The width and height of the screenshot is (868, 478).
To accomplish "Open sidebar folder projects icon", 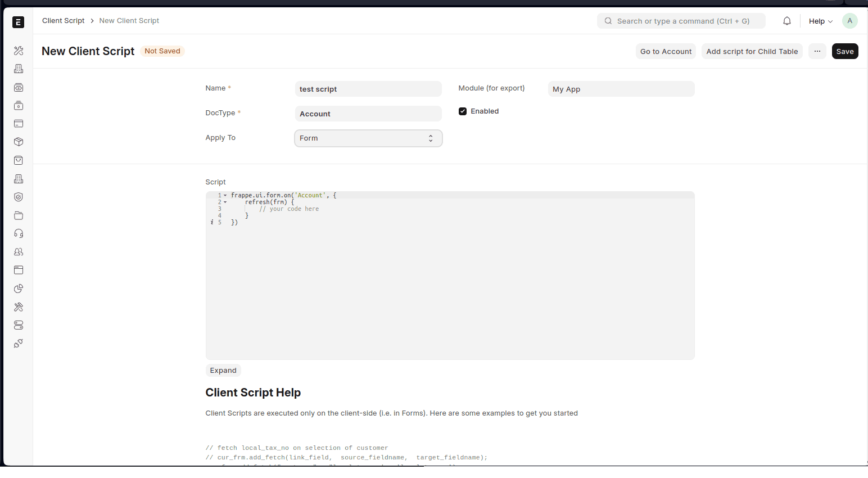I will (19, 215).
